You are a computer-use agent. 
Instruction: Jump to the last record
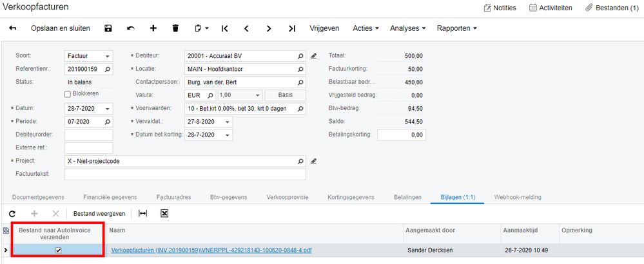[292, 28]
